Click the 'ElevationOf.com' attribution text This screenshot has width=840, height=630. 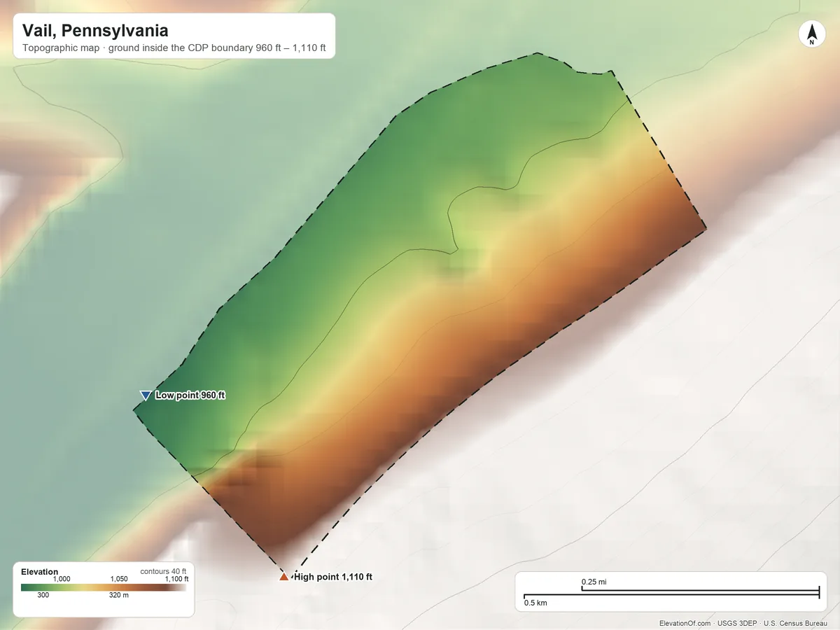pyautogui.click(x=685, y=623)
